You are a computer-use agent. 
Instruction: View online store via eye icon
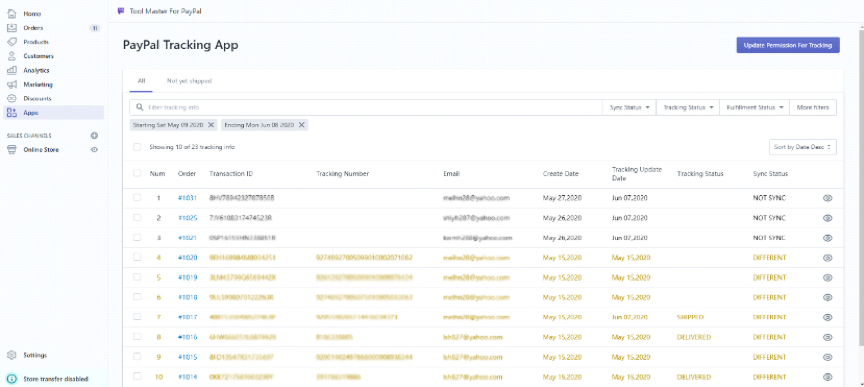click(x=94, y=149)
